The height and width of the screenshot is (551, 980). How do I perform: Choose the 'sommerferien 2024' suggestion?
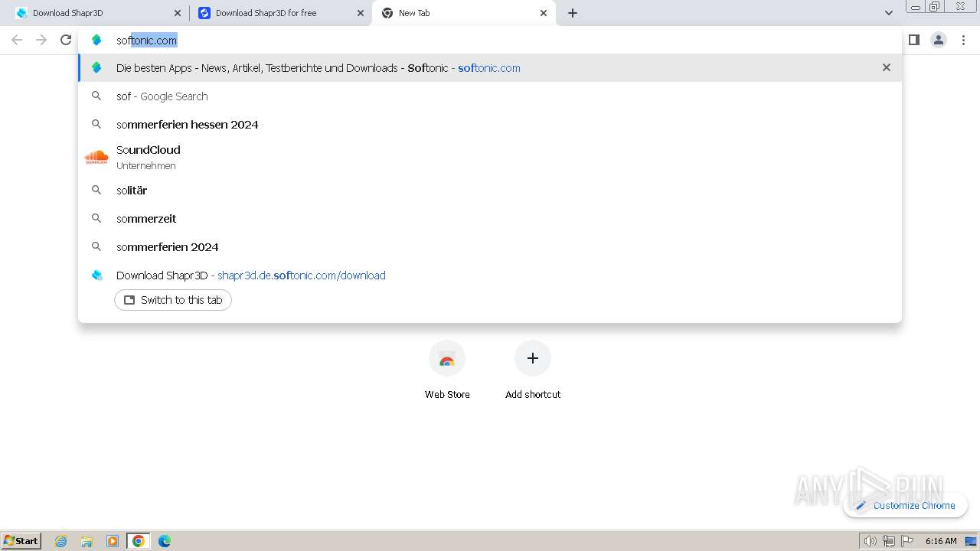490,247
